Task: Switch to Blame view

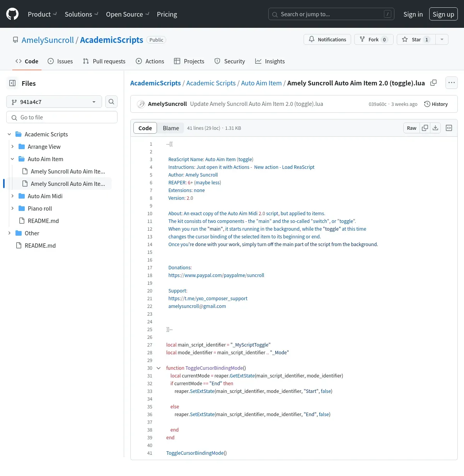Action: (171, 128)
